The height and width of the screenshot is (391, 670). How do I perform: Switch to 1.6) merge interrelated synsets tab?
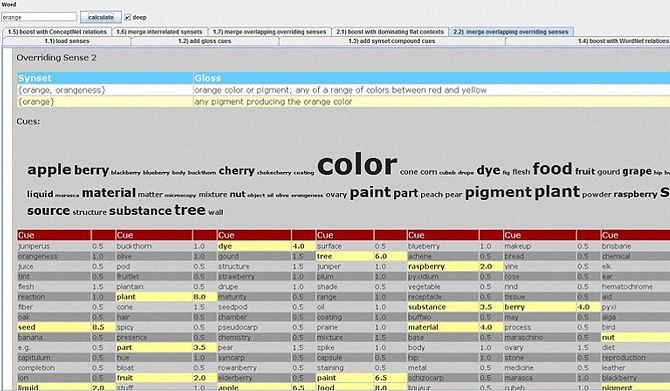pyautogui.click(x=159, y=32)
